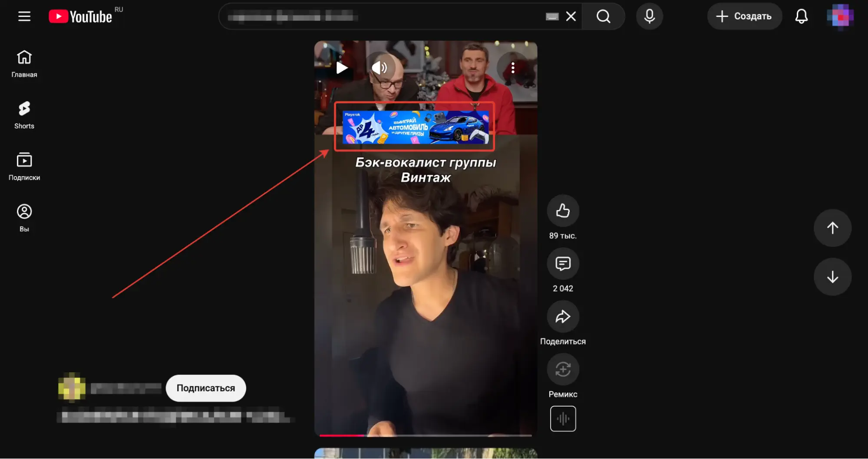Play the paused Short
This screenshot has width=868, height=459.
point(342,68)
